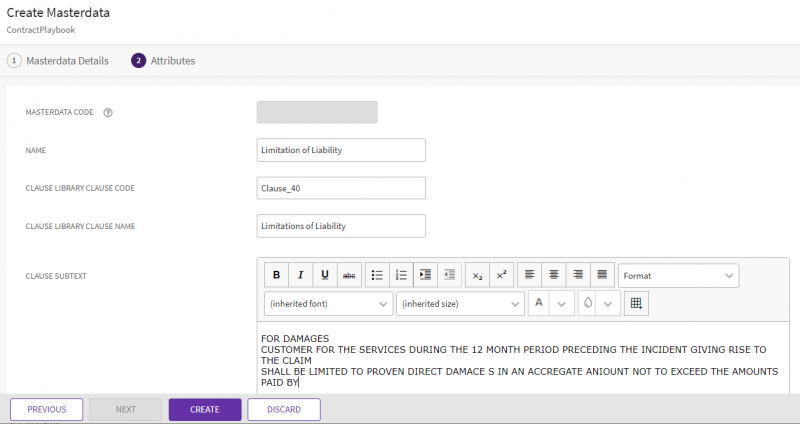The image size is (800, 424).
Task: Insert a numbered list
Action: (401, 275)
